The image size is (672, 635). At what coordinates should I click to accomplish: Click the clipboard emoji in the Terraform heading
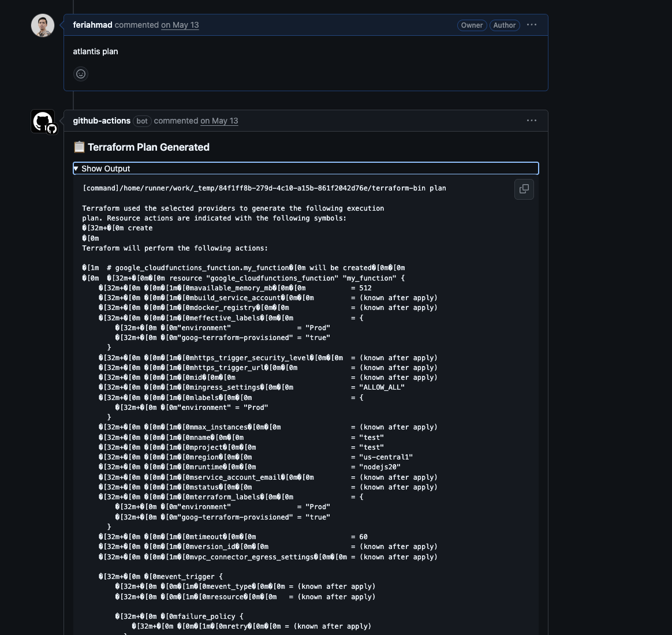tap(79, 147)
